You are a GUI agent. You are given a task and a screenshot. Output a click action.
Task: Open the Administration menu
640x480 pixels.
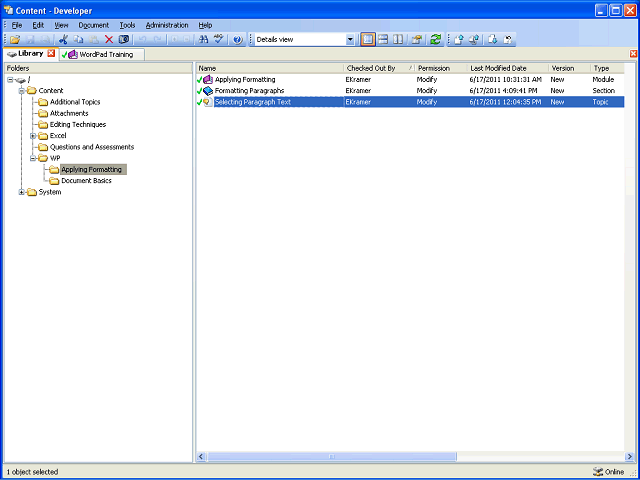pos(167,25)
